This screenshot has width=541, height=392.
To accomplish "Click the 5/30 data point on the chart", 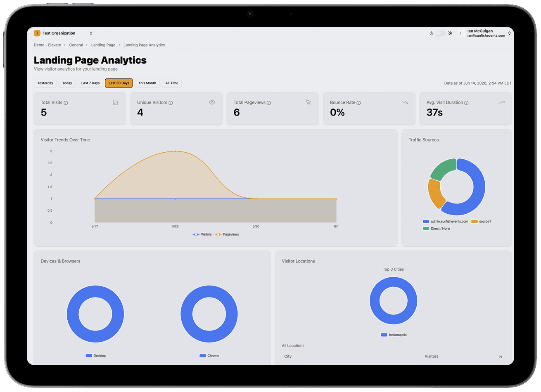I will pos(256,199).
